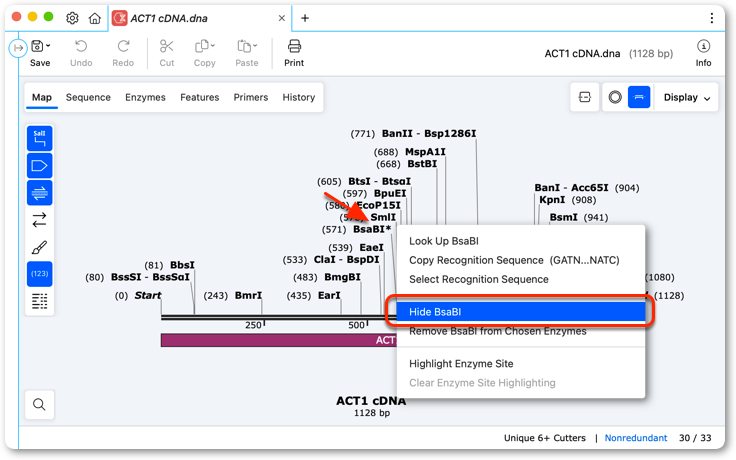Toggle the sequence lines view button
This screenshot has height=460, width=736.
(x=39, y=301)
